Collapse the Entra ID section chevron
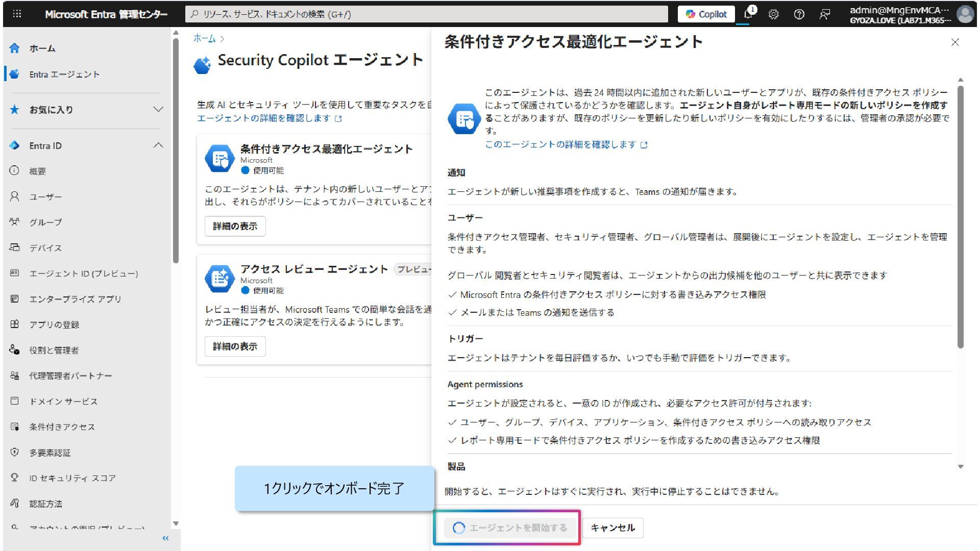The width and height of the screenshot is (980, 551). pyautogui.click(x=158, y=145)
